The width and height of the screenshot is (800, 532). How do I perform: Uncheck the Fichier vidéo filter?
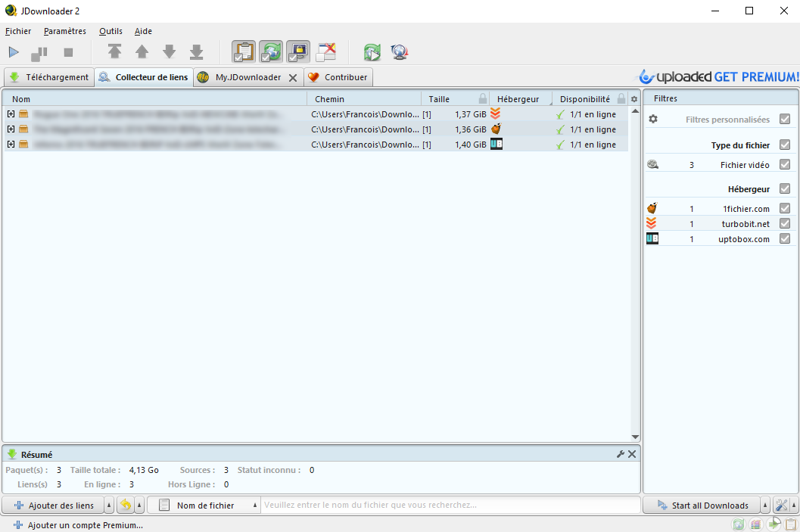785,164
